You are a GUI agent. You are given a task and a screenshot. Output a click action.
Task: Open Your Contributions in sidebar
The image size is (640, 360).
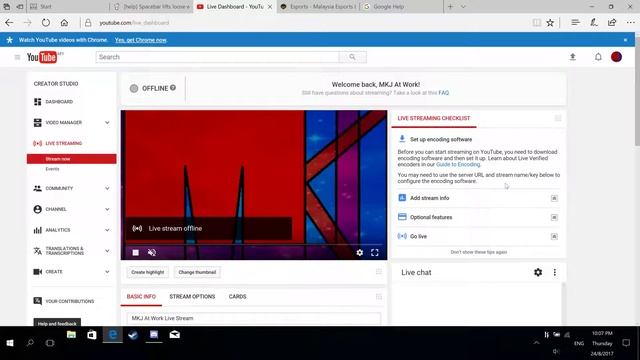pyautogui.click(x=64, y=301)
